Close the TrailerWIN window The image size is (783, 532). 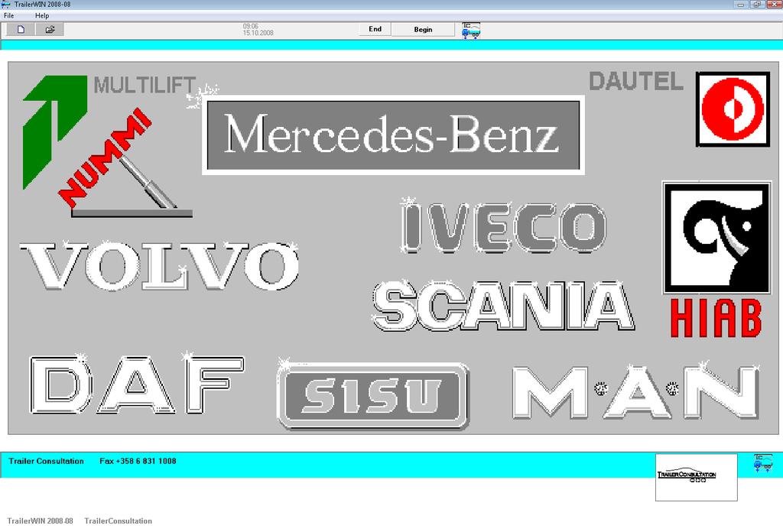click(773, 5)
